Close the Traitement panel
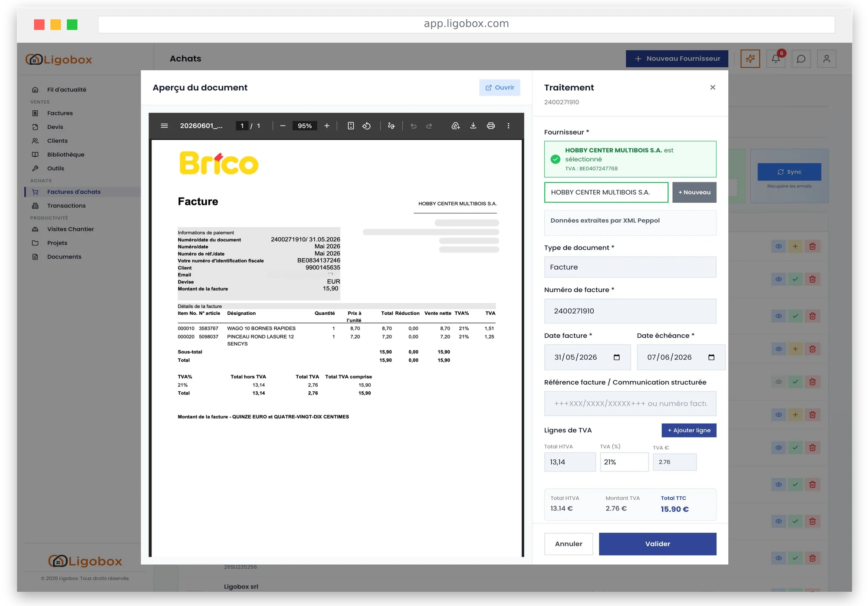This screenshot has height=606, width=868. (x=713, y=87)
